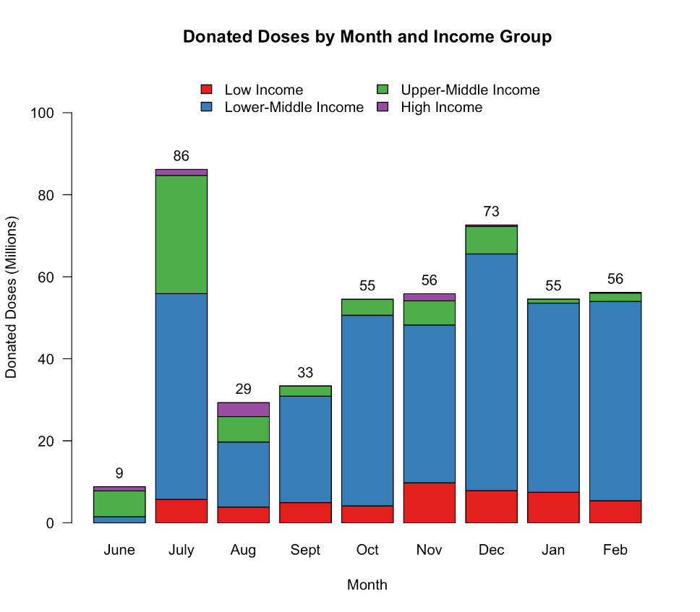Click the Feb x-axis month label
Screen dimensions: 700x612
[x=615, y=551]
